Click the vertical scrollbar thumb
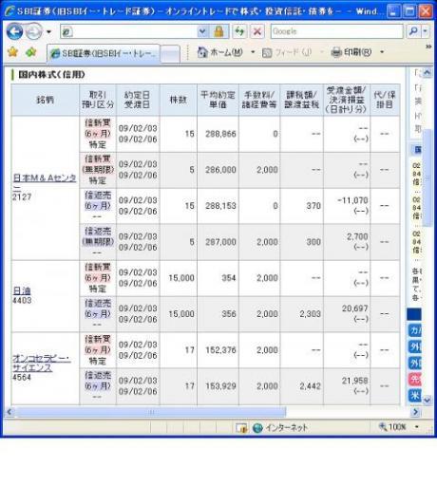 click(x=427, y=177)
